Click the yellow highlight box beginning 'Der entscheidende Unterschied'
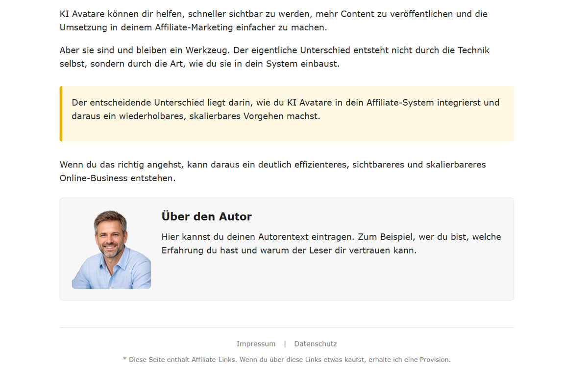This screenshot has width=588, height=369. click(x=287, y=114)
